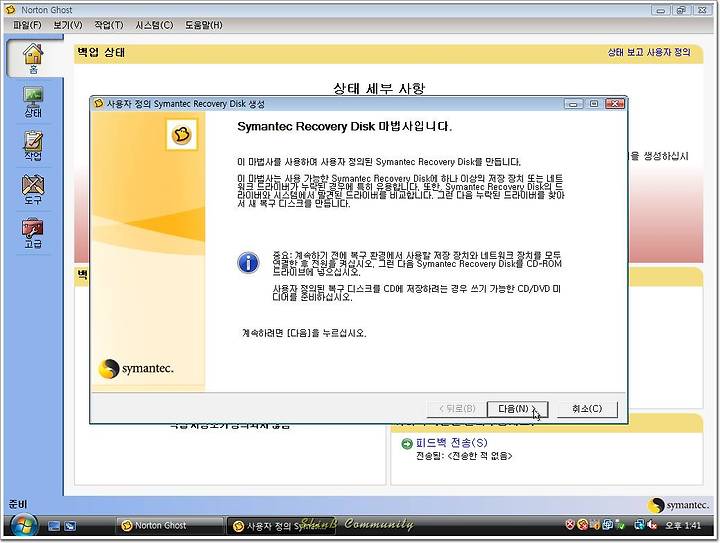Click the Switch Windows quick launch icon
Screen dimensions: 720x543
pos(70,526)
